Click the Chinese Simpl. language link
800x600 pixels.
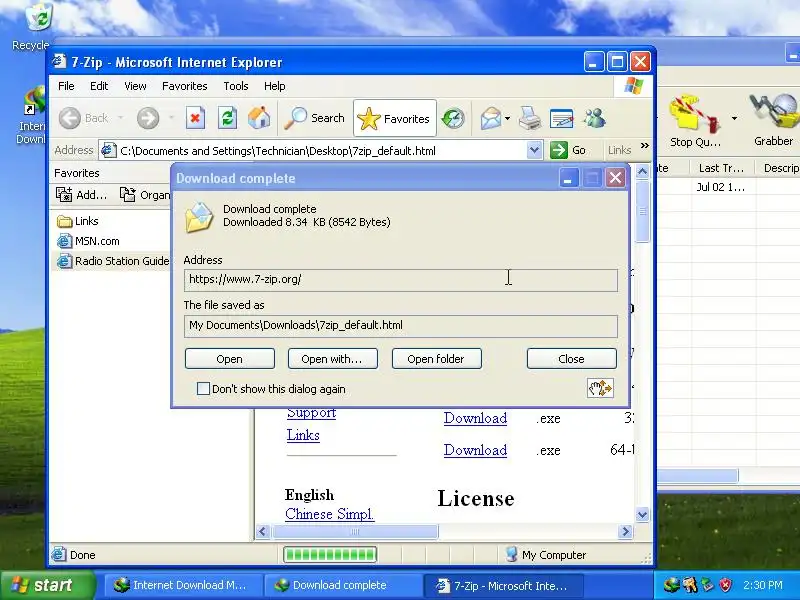click(330, 514)
